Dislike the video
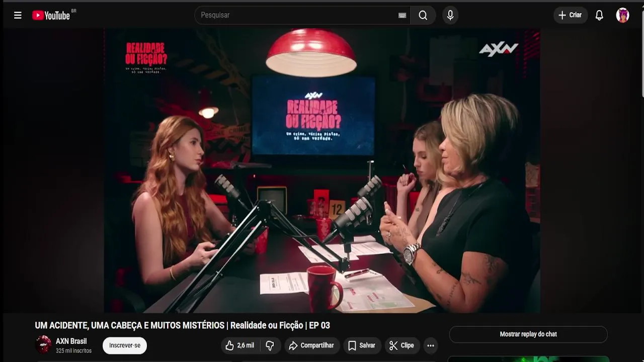 pyautogui.click(x=270, y=345)
